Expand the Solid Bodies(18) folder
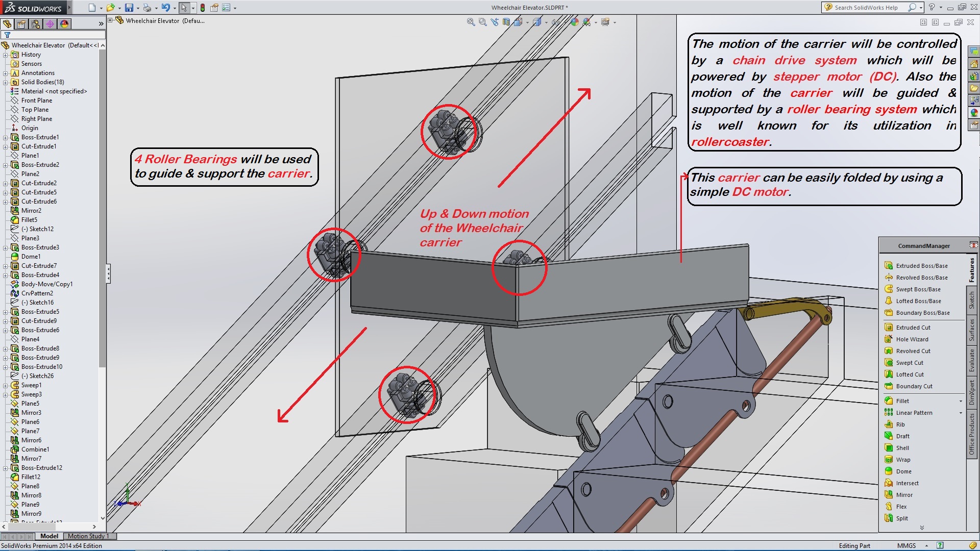The image size is (980, 551). coord(6,82)
